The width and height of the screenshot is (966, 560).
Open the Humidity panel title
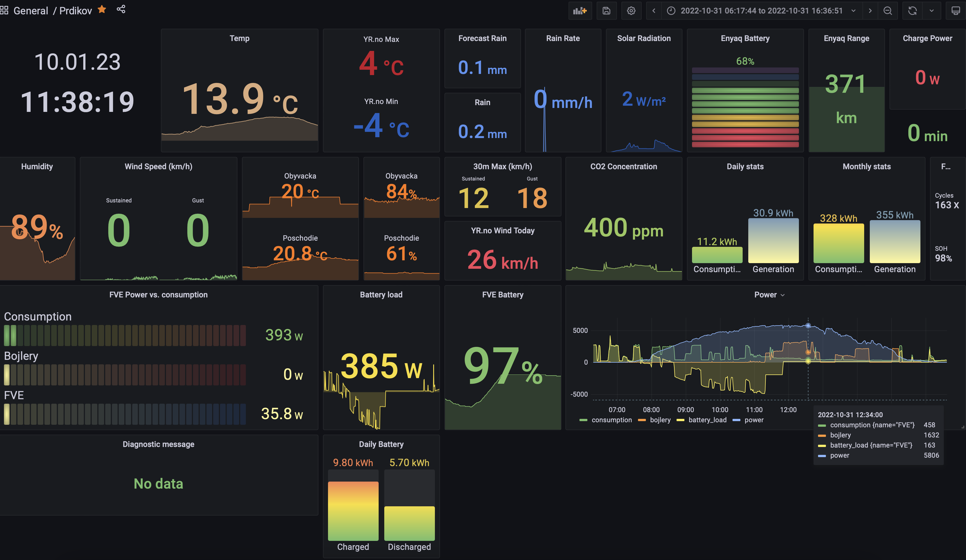click(x=37, y=166)
